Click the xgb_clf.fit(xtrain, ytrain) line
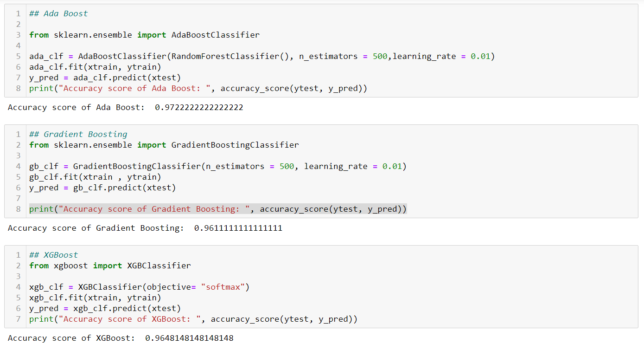644x344 pixels. click(x=95, y=298)
